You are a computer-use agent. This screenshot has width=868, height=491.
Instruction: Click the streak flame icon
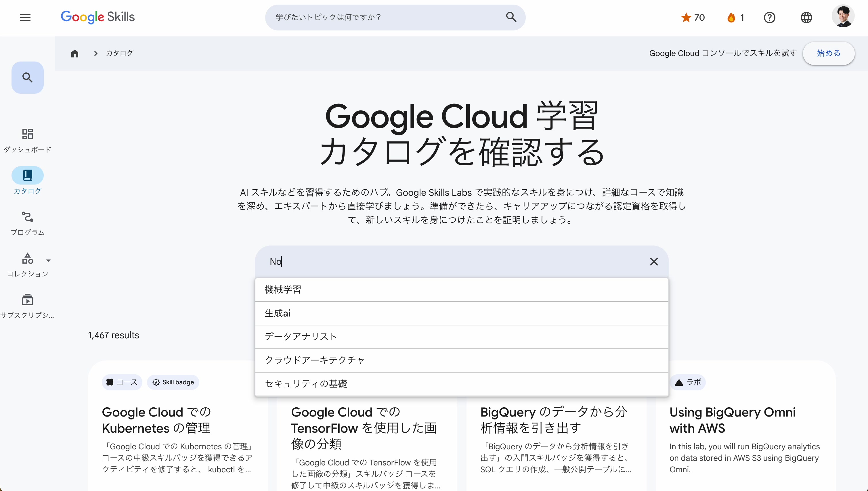732,17
